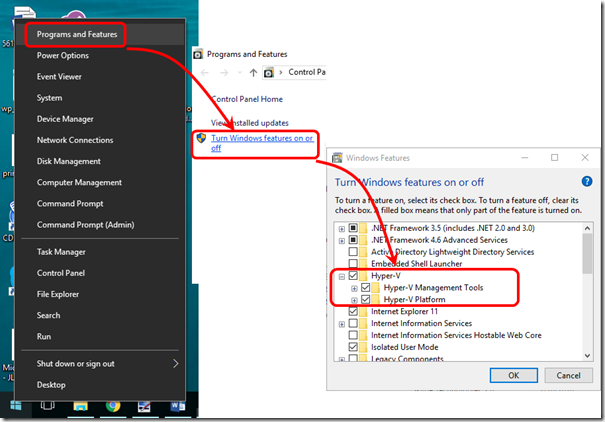Open Word from the taskbar
The height and width of the screenshot is (422, 605).
click(177, 406)
